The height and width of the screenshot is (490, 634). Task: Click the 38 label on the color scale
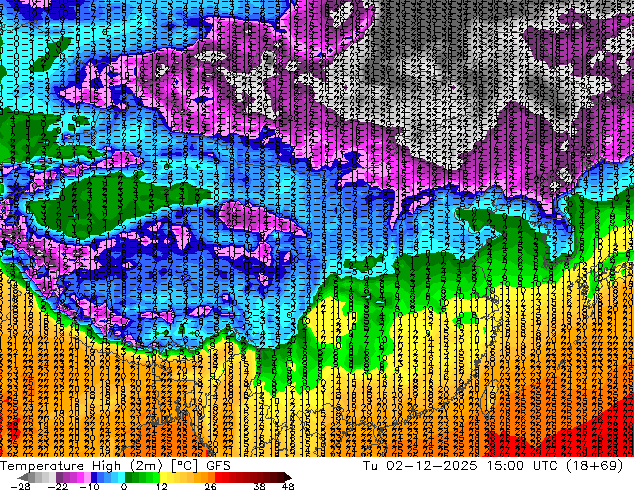pos(259,486)
